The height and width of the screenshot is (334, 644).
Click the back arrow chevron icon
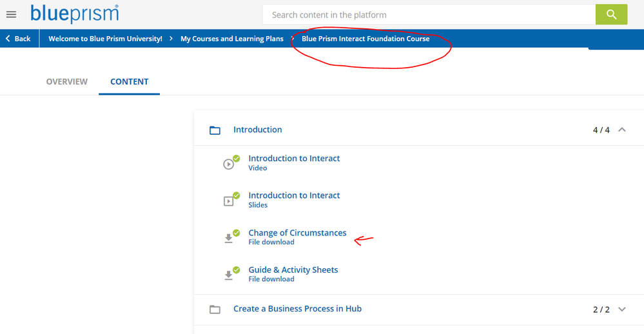tap(8, 38)
